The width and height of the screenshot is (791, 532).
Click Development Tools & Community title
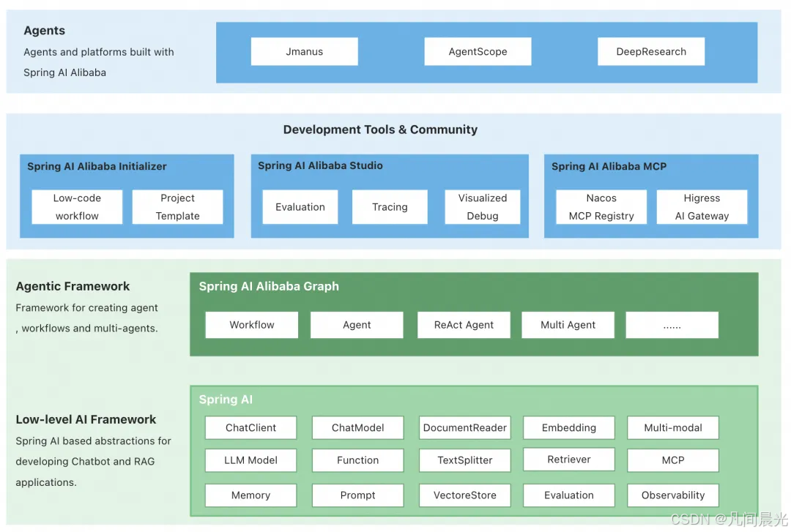point(380,130)
